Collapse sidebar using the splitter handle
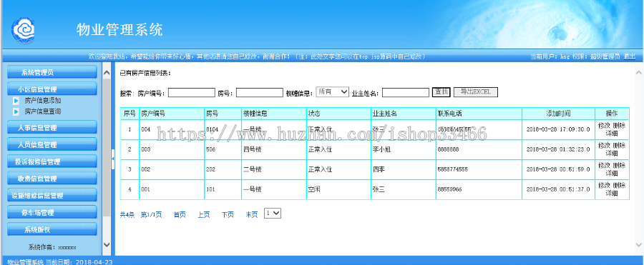The width and height of the screenshot is (644, 265). (x=113, y=159)
